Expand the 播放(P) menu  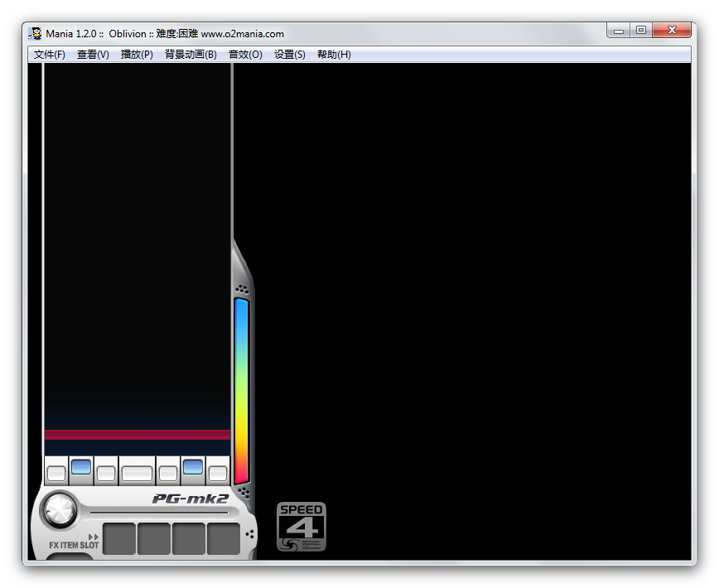click(x=137, y=55)
